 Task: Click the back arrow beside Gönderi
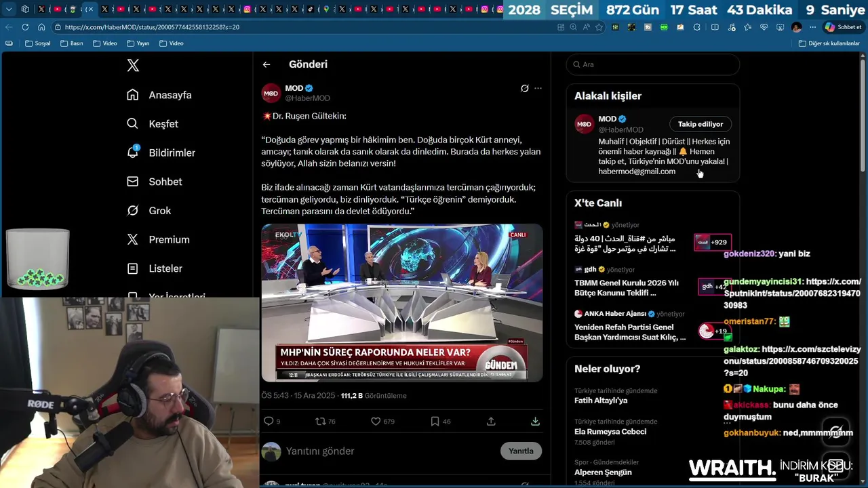coord(267,64)
